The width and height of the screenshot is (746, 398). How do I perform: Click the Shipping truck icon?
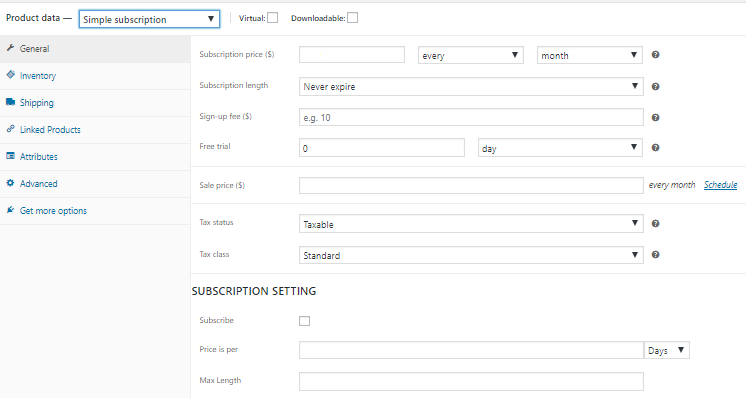click(x=10, y=102)
